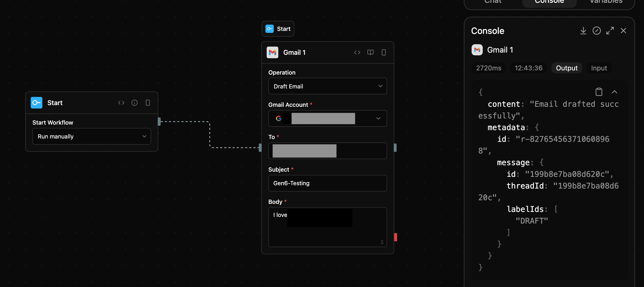Click the info icon on the Start node
This screenshot has width=644, height=287.
(x=135, y=103)
